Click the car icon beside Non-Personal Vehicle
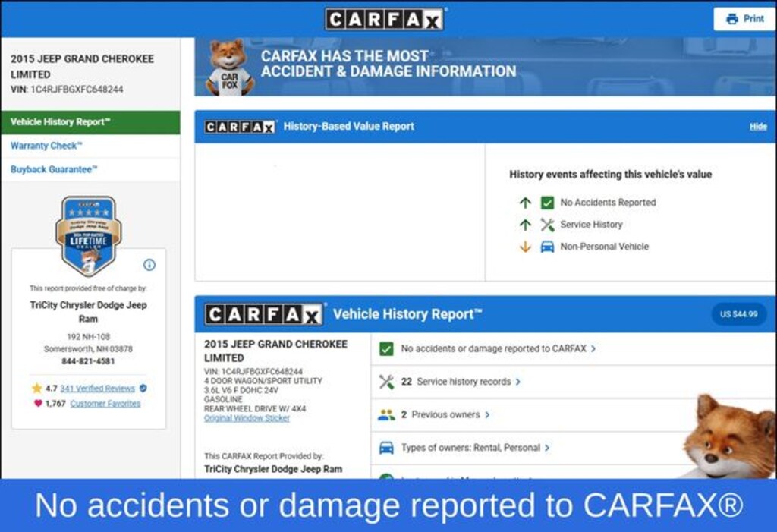The width and height of the screenshot is (777, 532). [x=547, y=247]
